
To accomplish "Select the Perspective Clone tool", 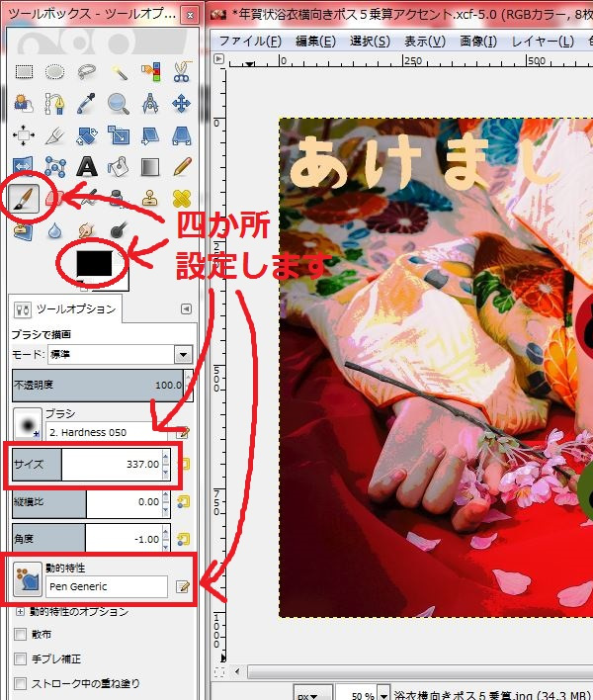I will [x=24, y=230].
